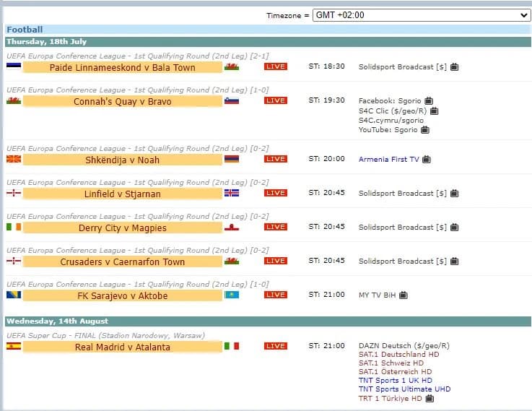This screenshot has height=411, width=532.
Task: Click Conference League label with [2-1] aggregate
Action: (x=138, y=56)
